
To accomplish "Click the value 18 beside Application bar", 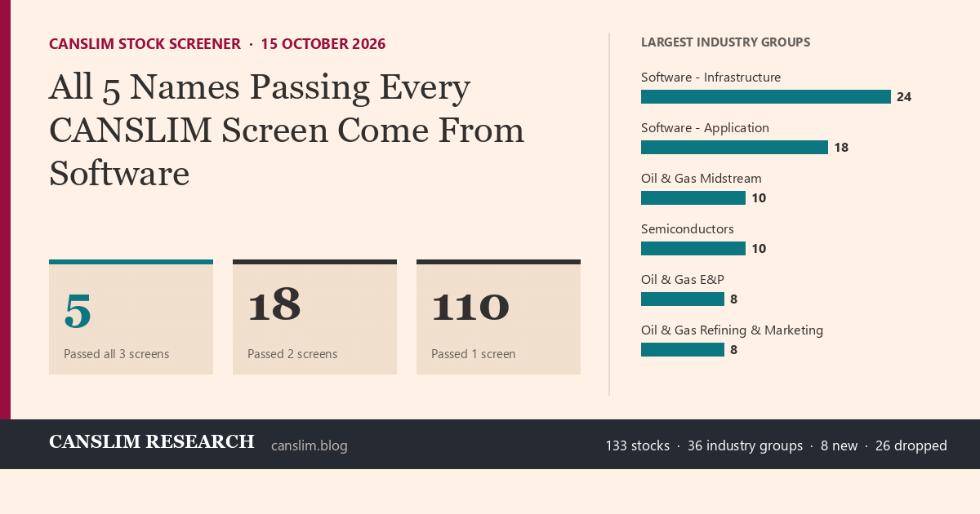I will pos(841,148).
